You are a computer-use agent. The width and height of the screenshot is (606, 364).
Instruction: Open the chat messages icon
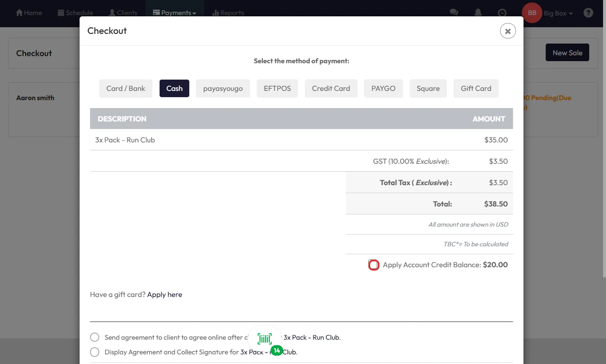tap(454, 13)
